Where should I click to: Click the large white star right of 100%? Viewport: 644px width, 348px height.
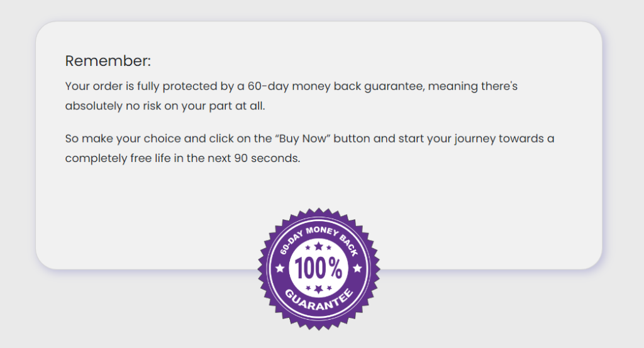click(x=357, y=268)
